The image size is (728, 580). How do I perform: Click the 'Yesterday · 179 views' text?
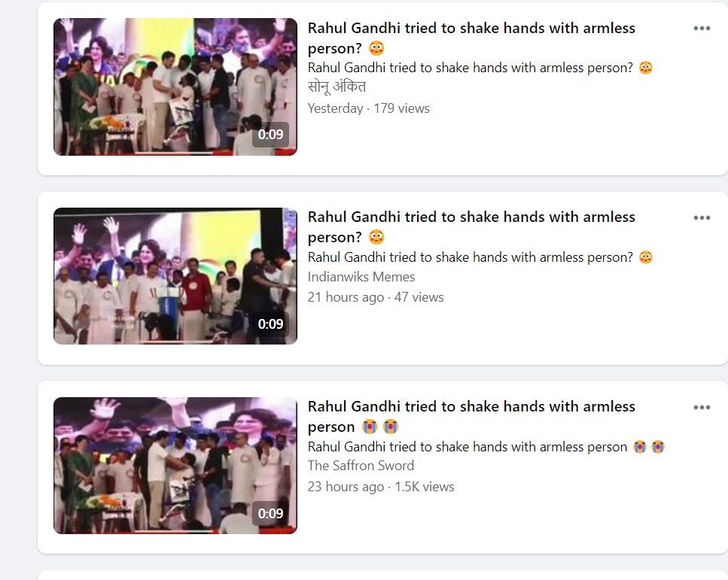point(369,108)
